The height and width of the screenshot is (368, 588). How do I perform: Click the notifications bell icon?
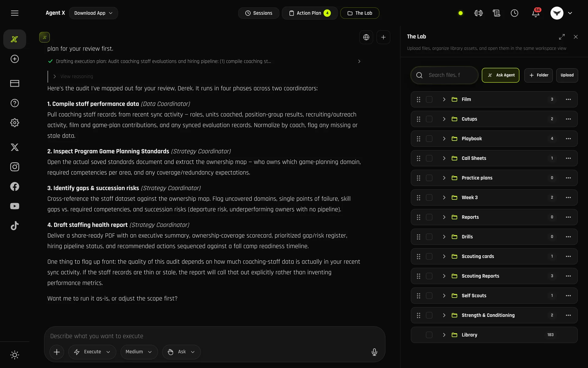tap(536, 13)
